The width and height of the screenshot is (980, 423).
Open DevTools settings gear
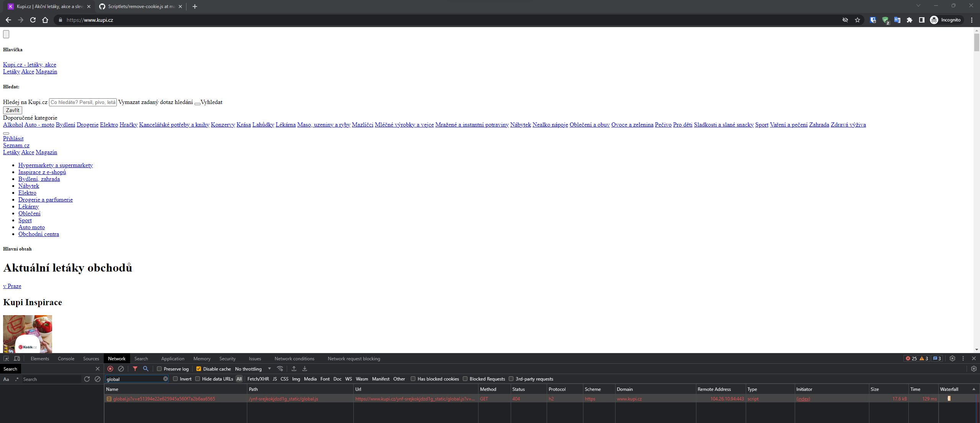(x=952, y=358)
